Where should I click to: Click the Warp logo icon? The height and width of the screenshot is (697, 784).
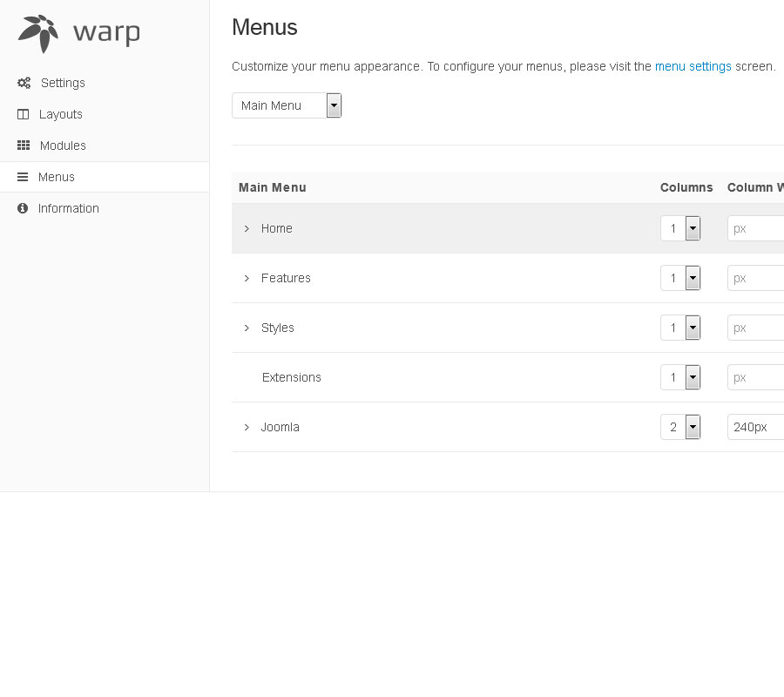[x=38, y=33]
